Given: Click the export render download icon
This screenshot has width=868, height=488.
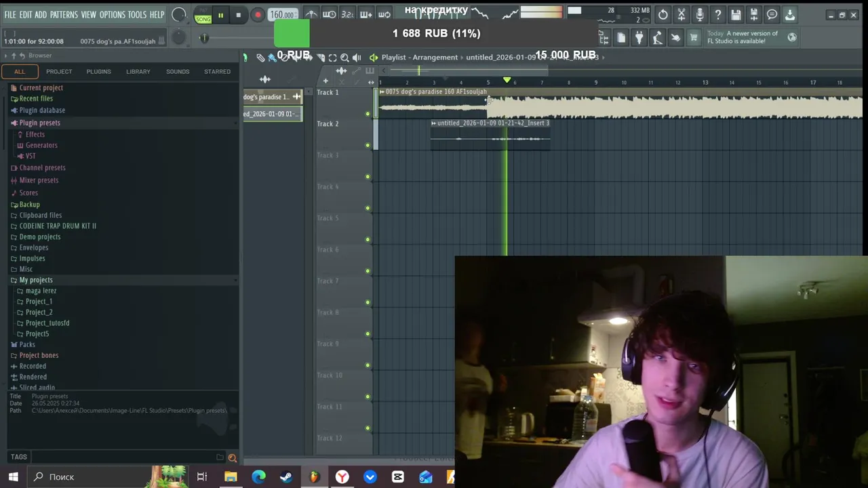Looking at the screenshot, I should [789, 14].
